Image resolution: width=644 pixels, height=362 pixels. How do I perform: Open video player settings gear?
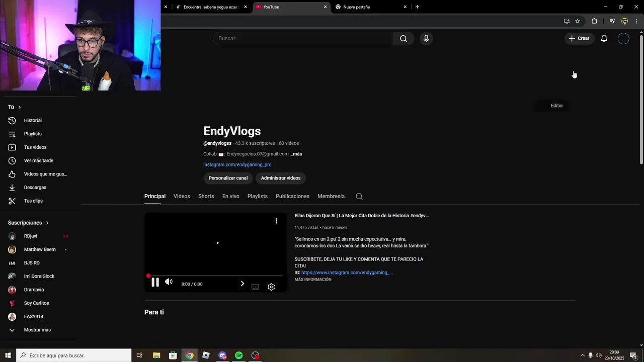coord(271,287)
